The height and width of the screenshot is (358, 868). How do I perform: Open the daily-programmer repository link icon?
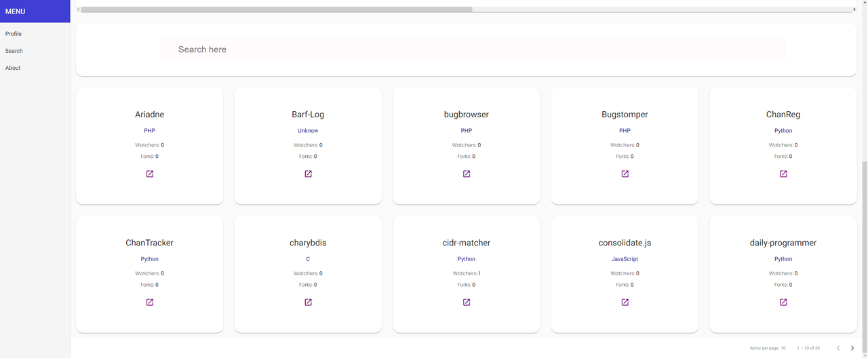click(783, 302)
